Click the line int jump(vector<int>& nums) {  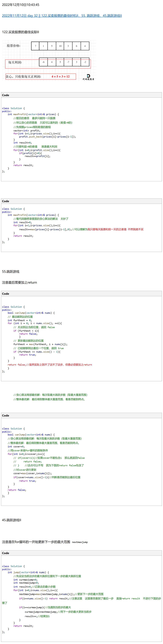click(28, 572)
